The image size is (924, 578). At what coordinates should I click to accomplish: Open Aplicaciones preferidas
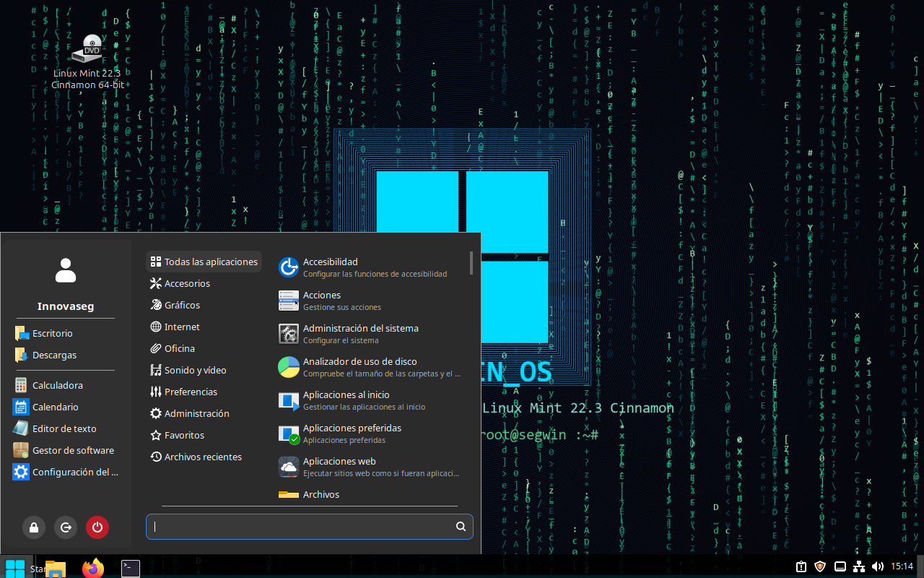click(x=371, y=433)
